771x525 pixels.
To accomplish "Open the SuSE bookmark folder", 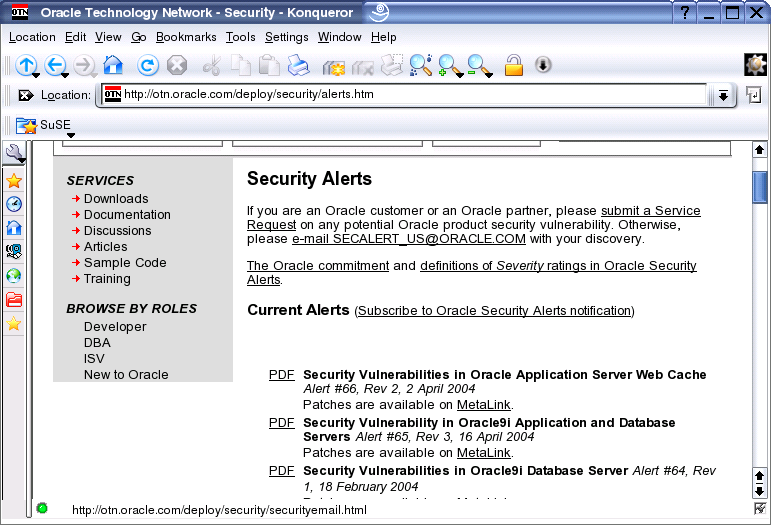I will point(43,125).
